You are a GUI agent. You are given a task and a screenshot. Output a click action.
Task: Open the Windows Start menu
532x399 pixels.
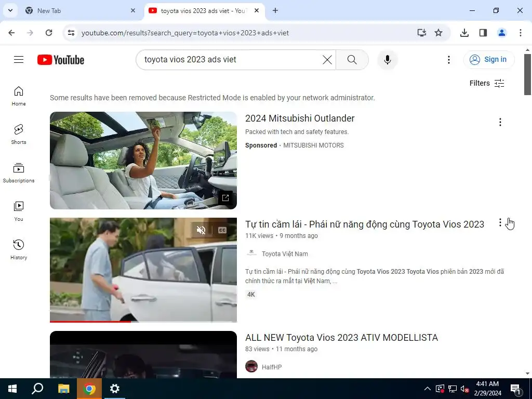point(12,389)
